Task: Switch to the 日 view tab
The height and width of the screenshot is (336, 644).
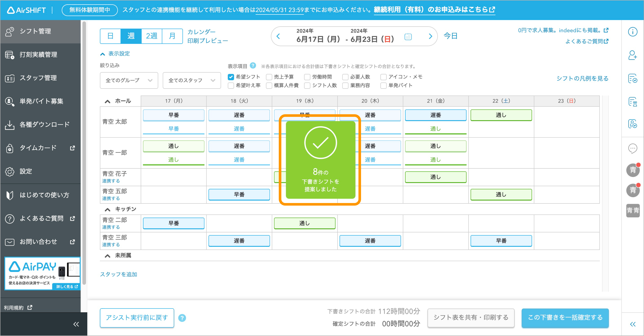Action: (110, 36)
